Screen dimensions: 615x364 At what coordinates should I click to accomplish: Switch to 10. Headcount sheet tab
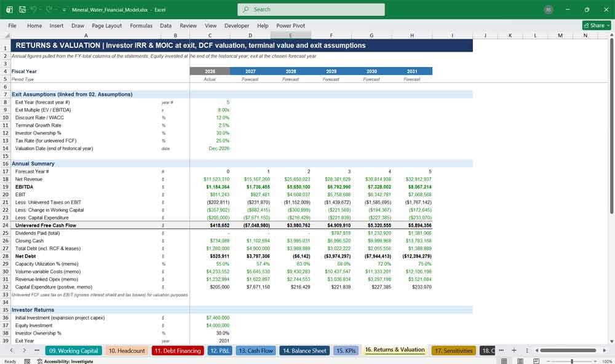coord(127,350)
